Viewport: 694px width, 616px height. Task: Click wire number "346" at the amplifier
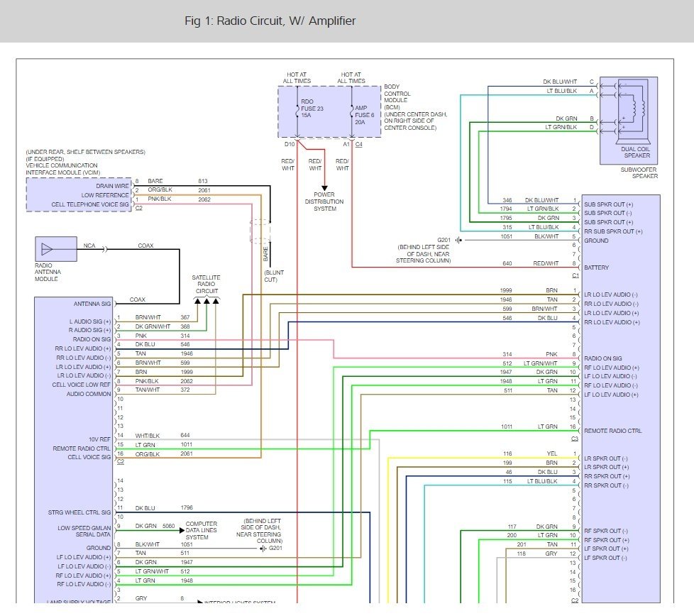[x=507, y=200]
